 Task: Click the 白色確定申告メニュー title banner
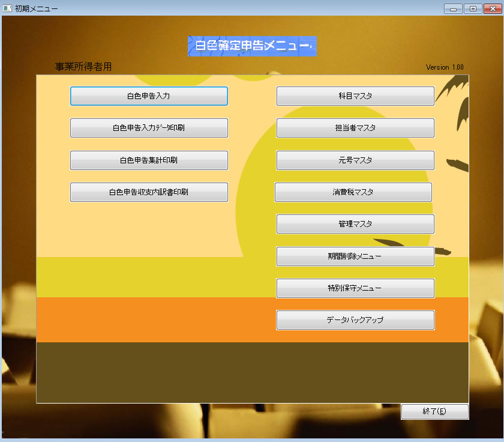point(253,46)
